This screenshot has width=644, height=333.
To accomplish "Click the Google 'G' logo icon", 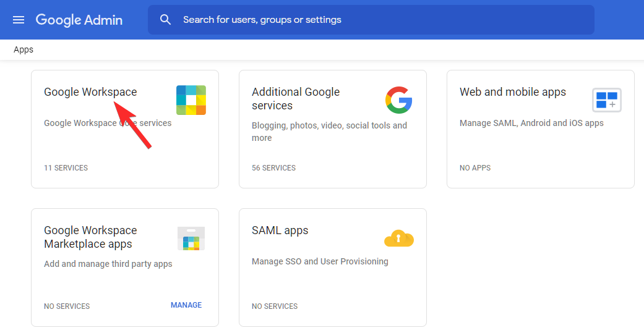I will pos(399,100).
